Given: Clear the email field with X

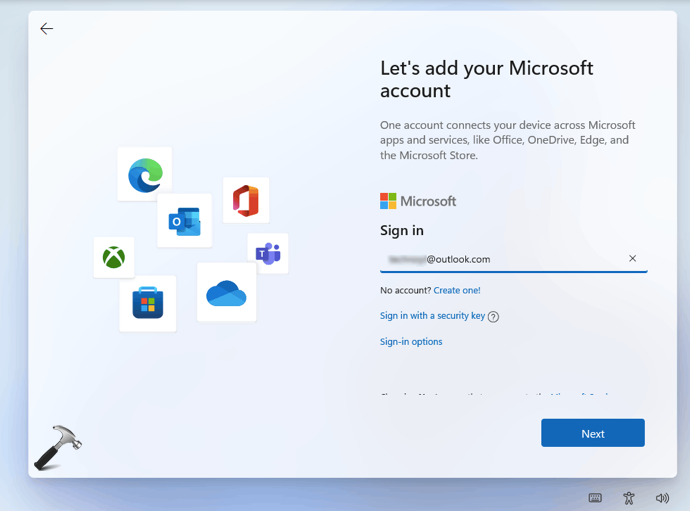Looking at the screenshot, I should click(632, 259).
